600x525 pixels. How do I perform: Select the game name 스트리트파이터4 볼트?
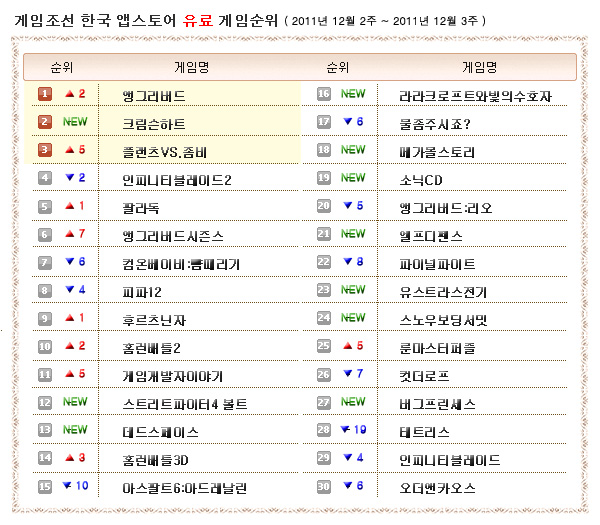point(185,404)
